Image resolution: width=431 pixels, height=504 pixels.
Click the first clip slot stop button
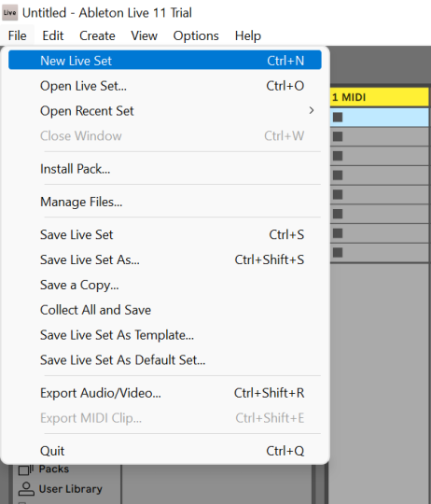338,117
